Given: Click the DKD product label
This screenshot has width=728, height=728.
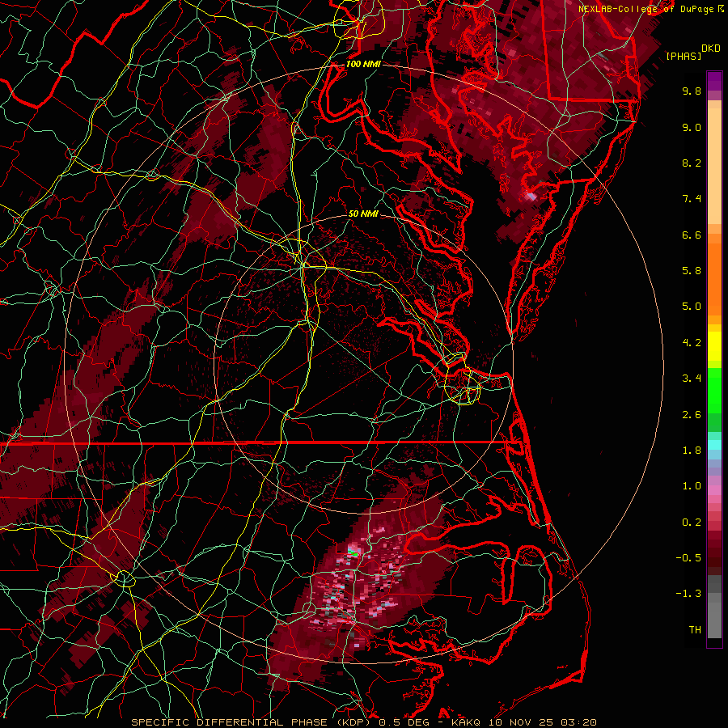Looking at the screenshot, I should (x=711, y=49).
